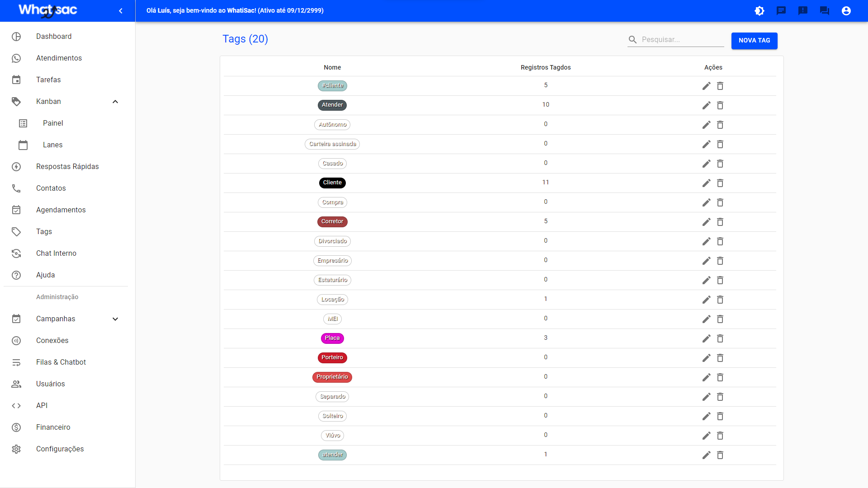Delete the Empresário tag
Image resolution: width=868 pixels, height=488 pixels.
[x=720, y=261]
